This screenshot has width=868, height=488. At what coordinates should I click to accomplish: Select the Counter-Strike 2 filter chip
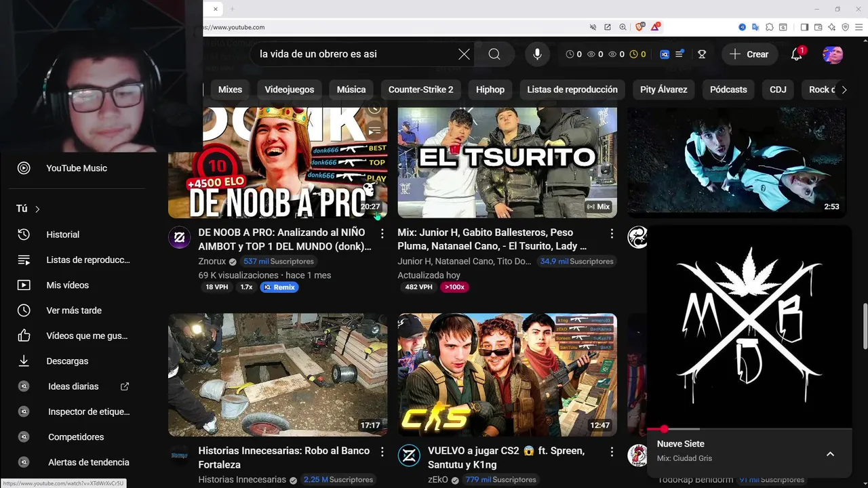click(420, 89)
